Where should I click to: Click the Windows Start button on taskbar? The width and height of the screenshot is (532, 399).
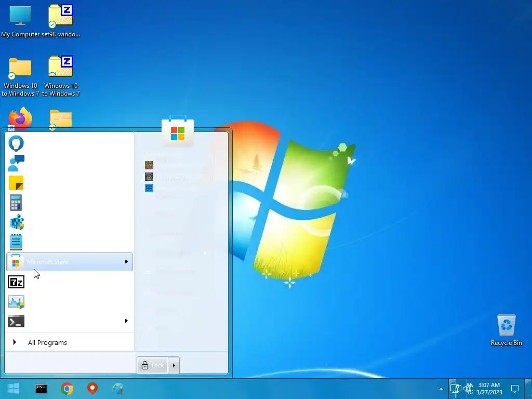tap(13, 389)
